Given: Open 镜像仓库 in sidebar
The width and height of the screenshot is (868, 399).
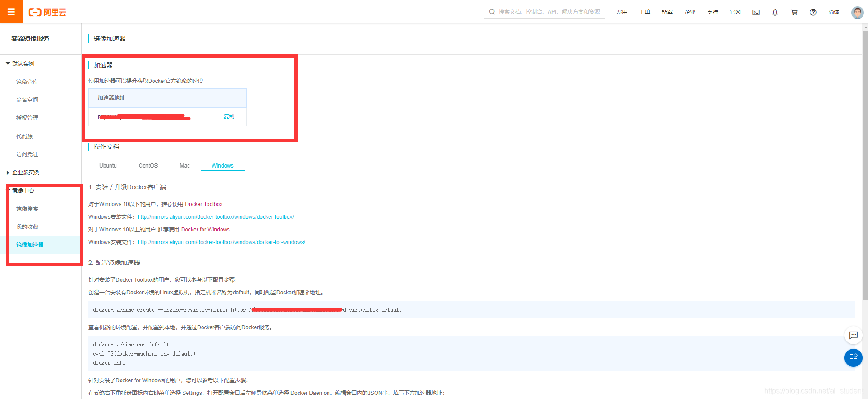Looking at the screenshot, I should (27, 82).
